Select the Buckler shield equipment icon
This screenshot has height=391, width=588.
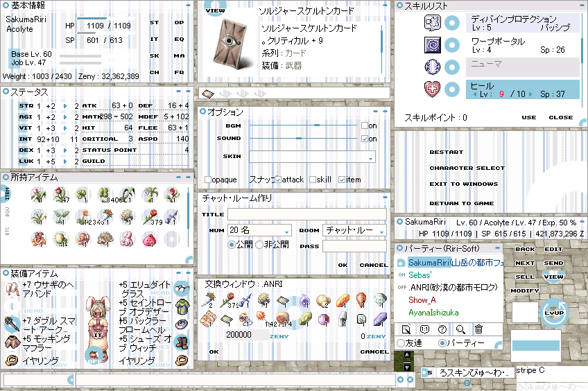pos(182,324)
